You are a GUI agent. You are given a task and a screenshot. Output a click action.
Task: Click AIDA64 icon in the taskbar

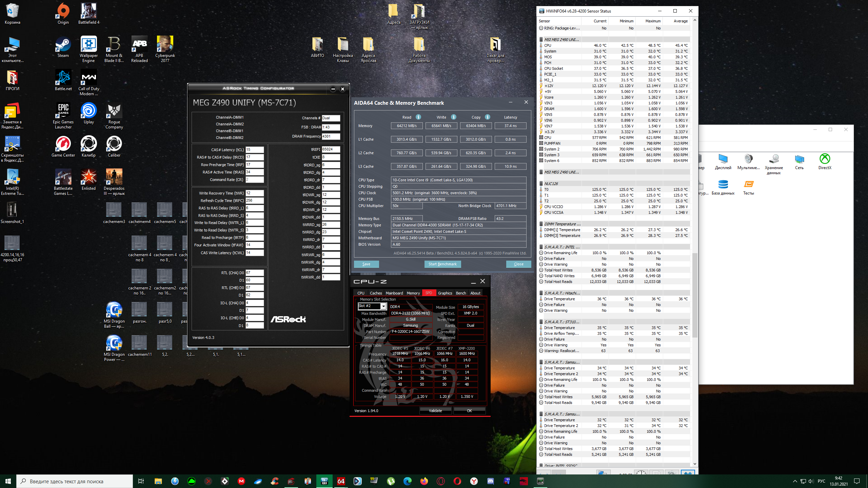point(341,481)
